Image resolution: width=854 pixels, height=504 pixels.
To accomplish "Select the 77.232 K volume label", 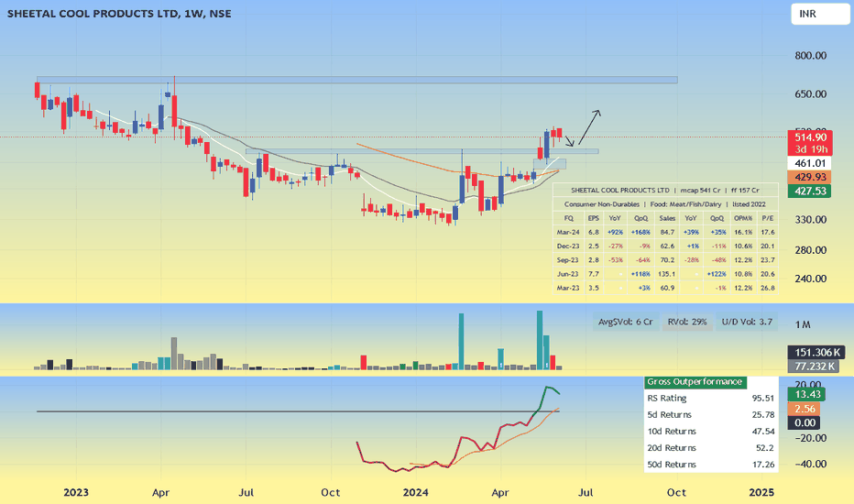I will click(x=814, y=367).
